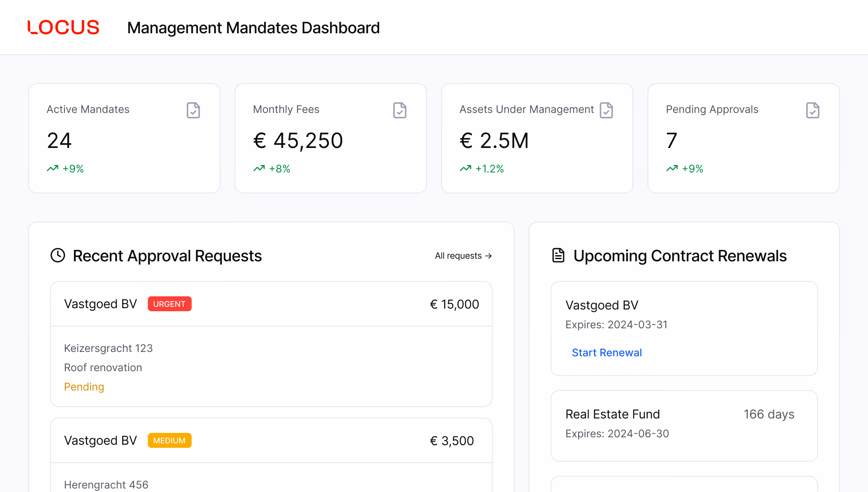Viewport: 868px width, 492px height.
Task: Click the € 15,000 request amount
Action: 454,304
